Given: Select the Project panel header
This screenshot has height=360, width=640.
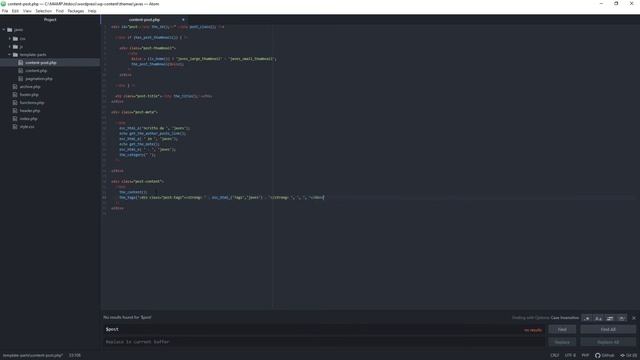Looking at the screenshot, I should (50, 20).
